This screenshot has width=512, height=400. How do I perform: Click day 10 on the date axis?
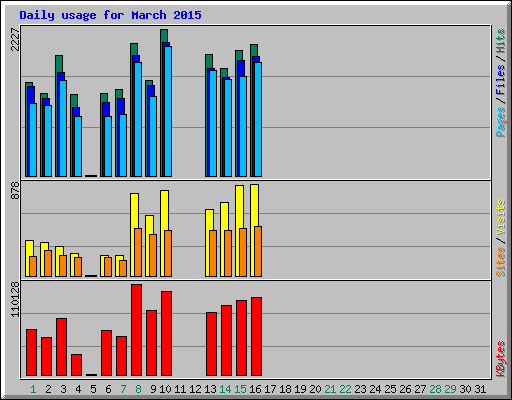point(165,389)
